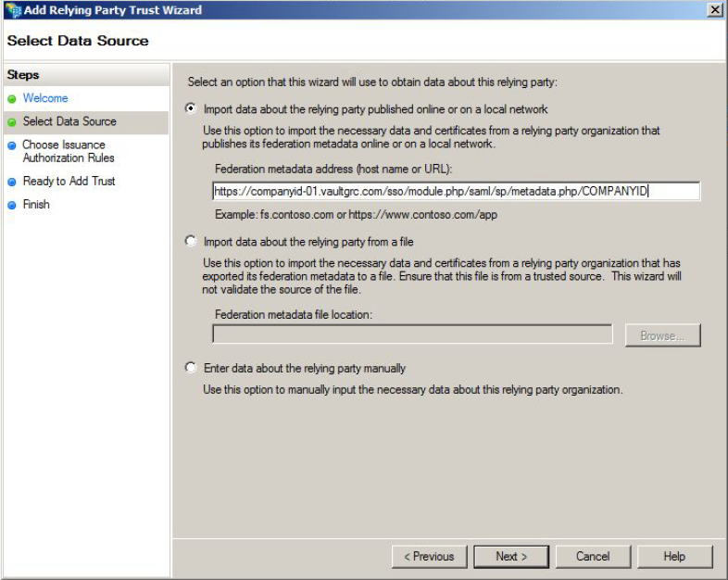Open the Welcome step link
This screenshot has height=580, width=728.
click(x=45, y=98)
